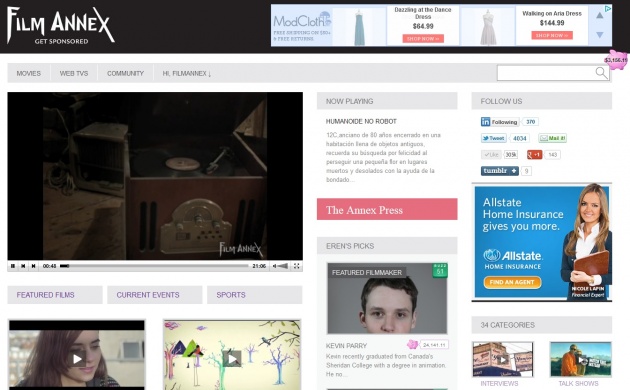
Task: Toggle the fullscreen icon on the video player
Action: [297, 266]
